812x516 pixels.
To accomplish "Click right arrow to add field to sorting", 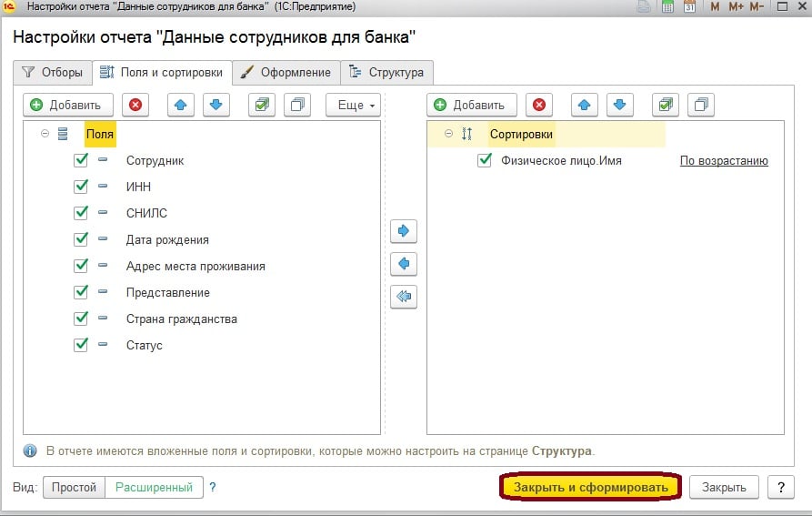I will 403,231.
